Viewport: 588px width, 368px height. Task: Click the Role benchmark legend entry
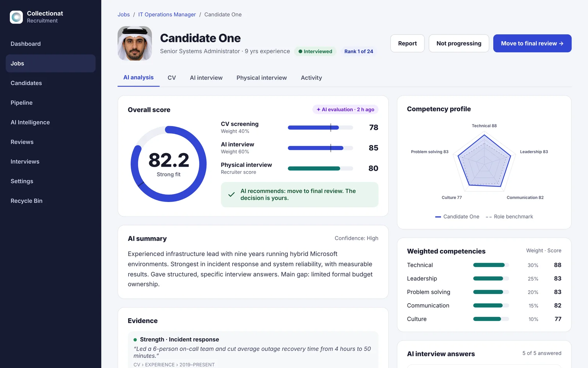509,217
